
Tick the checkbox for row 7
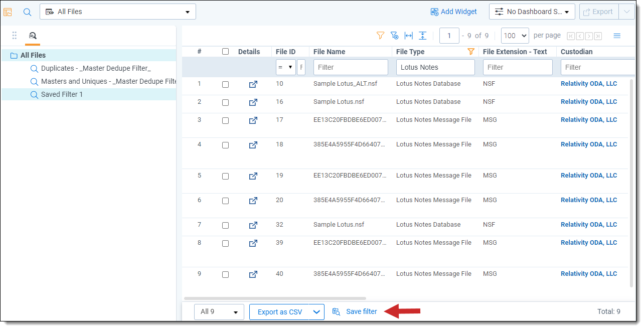[x=225, y=225]
